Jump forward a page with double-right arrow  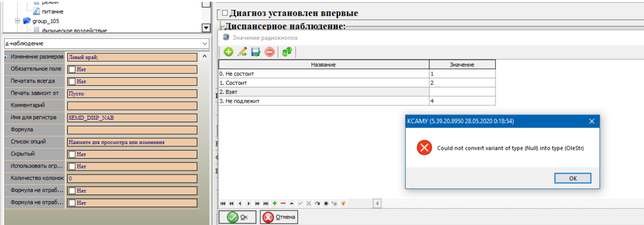257,204
